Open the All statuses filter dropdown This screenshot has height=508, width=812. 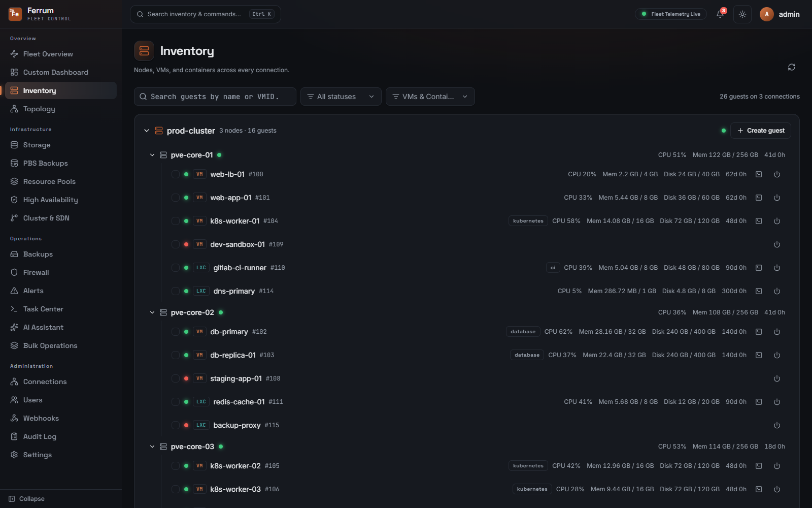tap(341, 97)
